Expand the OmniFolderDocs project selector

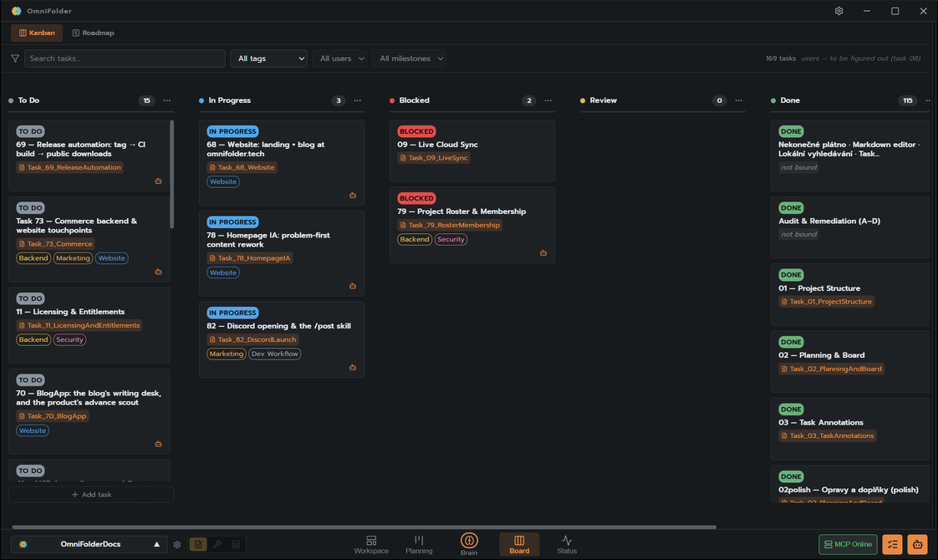89,544
